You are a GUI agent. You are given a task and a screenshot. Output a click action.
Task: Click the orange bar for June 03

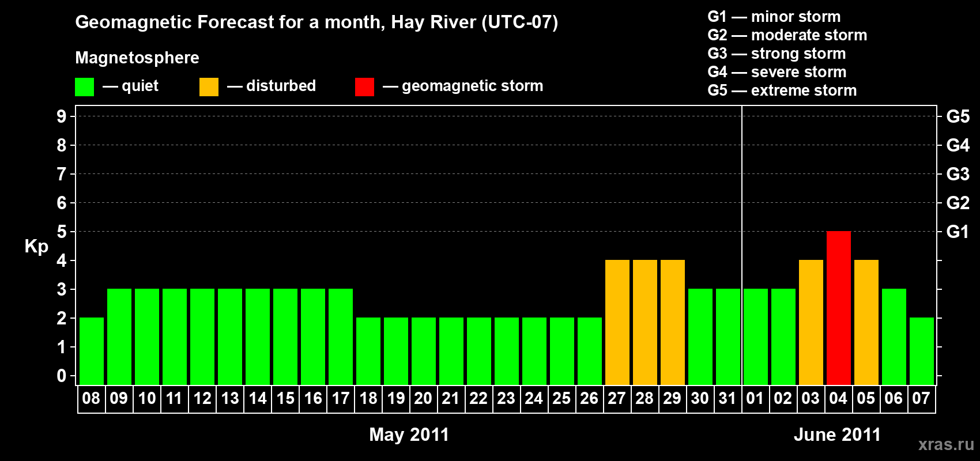[811, 322]
